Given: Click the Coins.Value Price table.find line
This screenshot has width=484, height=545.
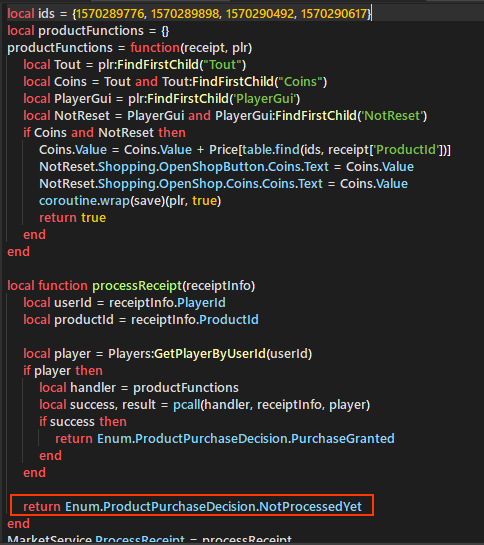Looking at the screenshot, I should click(x=245, y=150).
